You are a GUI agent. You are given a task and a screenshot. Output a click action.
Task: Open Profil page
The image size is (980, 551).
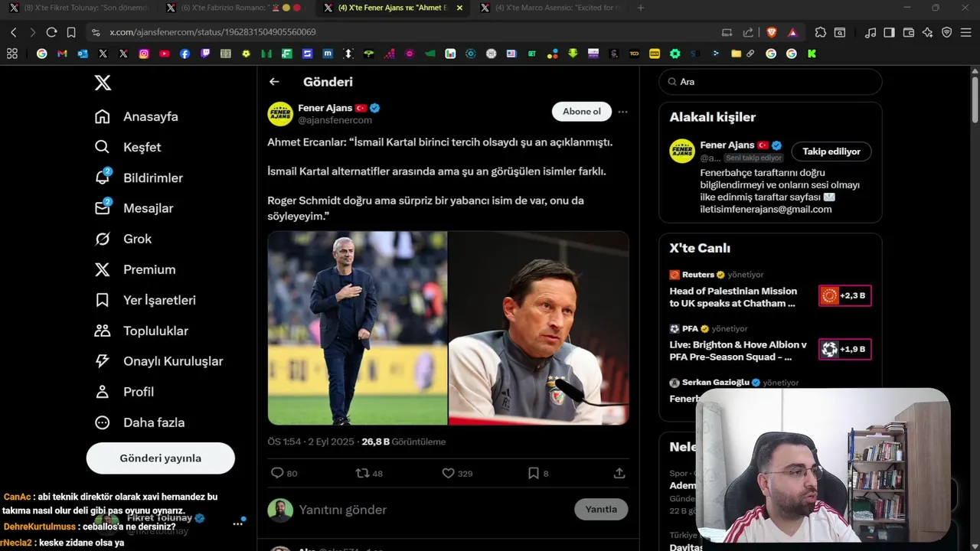click(123, 392)
